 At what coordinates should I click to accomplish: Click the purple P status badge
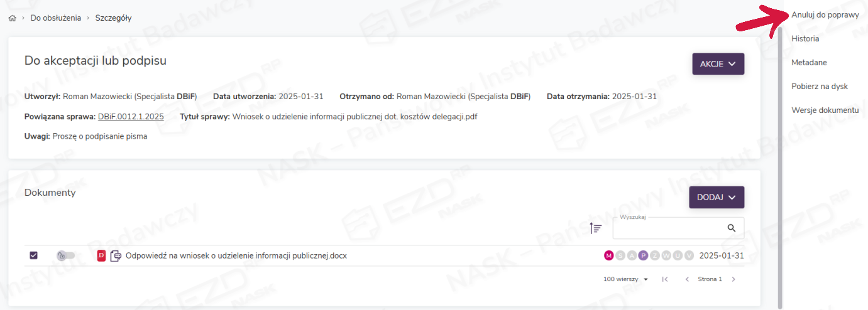click(x=643, y=255)
